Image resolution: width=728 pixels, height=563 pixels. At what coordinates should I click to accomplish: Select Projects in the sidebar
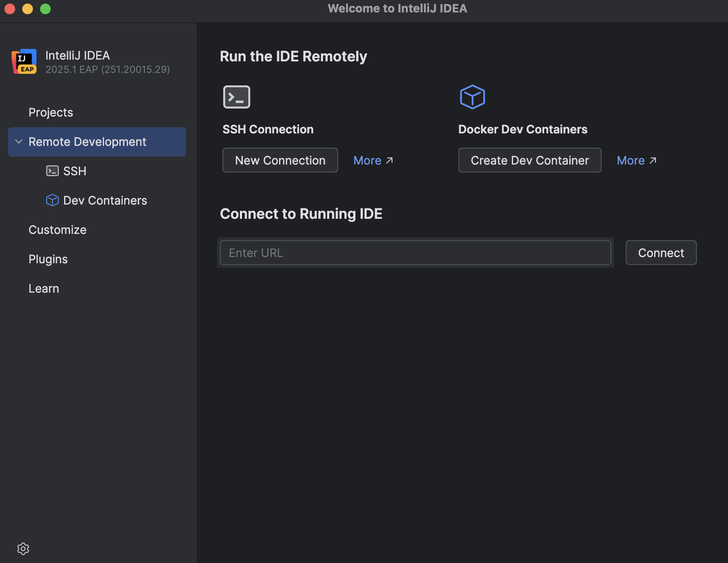click(50, 112)
